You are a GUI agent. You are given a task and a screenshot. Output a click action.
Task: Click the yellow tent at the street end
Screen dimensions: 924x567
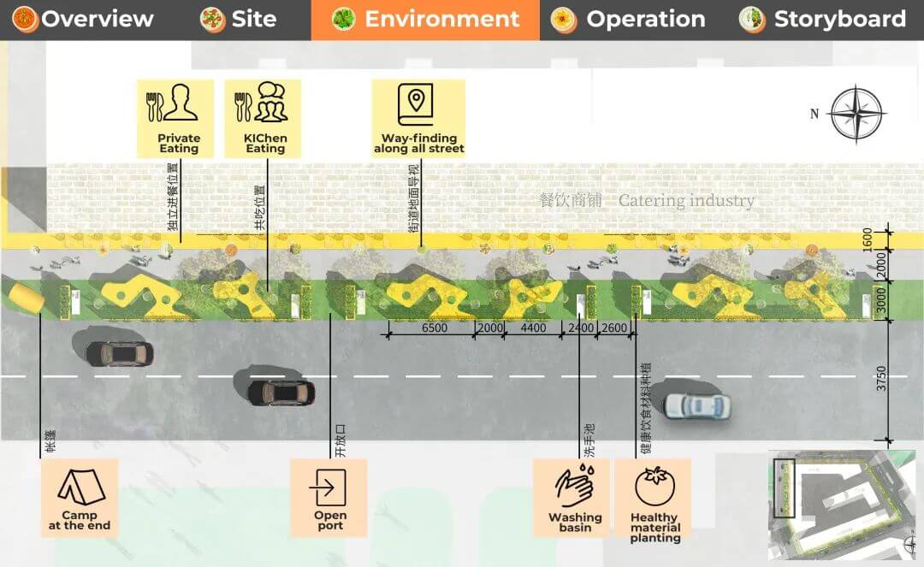tap(27, 296)
